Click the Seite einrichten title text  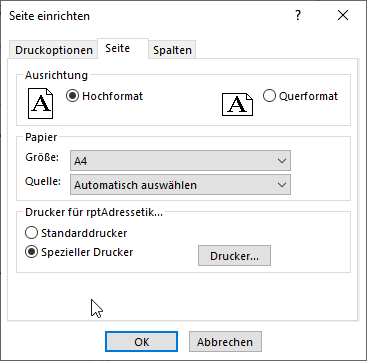pos(49,16)
